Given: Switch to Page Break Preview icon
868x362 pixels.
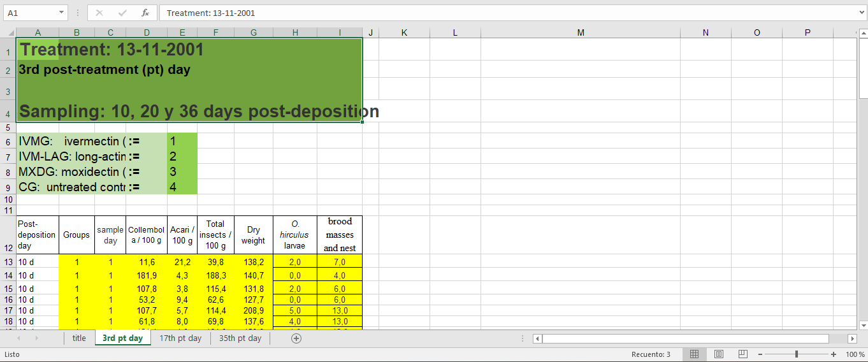Looking at the screenshot, I should click(x=742, y=354).
